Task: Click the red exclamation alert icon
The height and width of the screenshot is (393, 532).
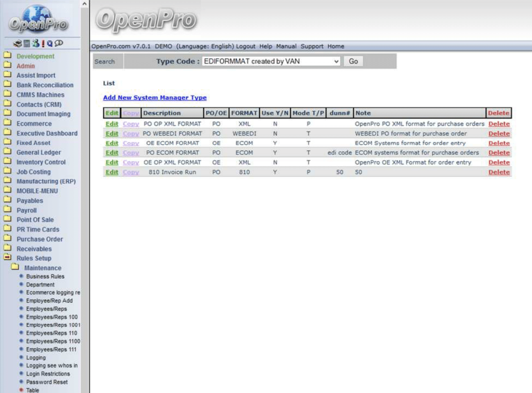Action: click(x=43, y=43)
